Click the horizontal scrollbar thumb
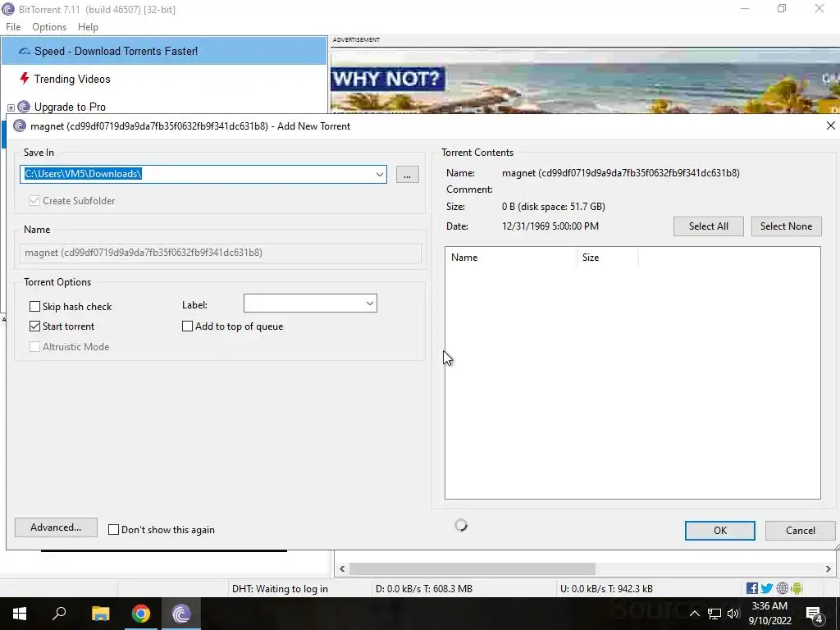This screenshot has width=840, height=630. click(x=472, y=568)
